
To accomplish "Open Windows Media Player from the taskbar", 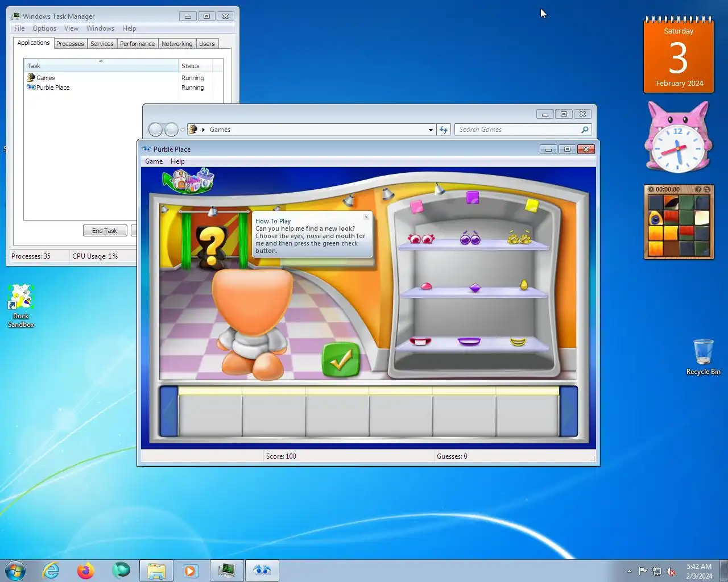I will pyautogui.click(x=191, y=571).
